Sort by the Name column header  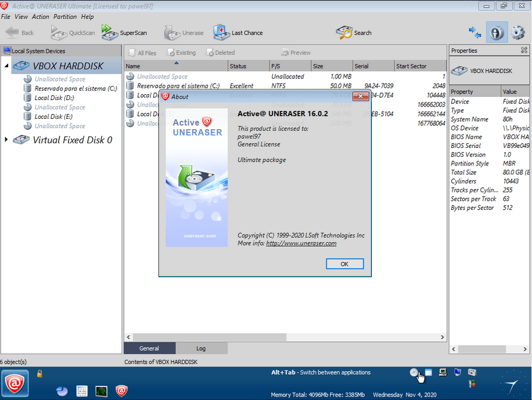coord(176,66)
